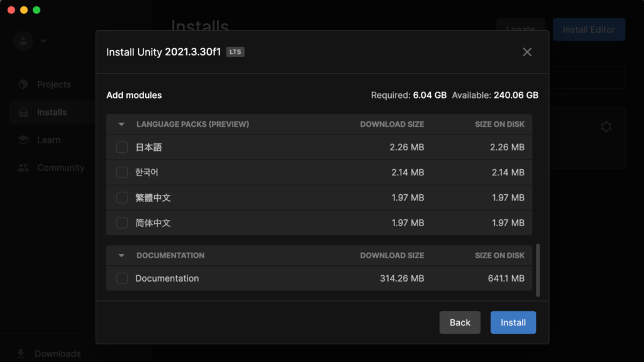Check the 简体中文 language pack checkbox
Viewport: 644px width, 362px height.
coord(122,223)
